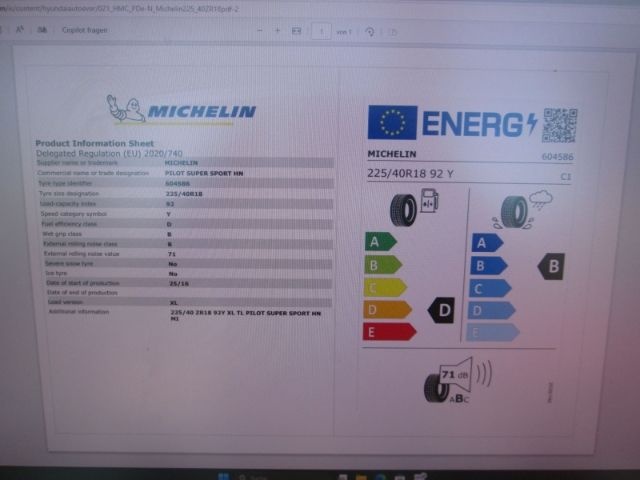Click the fuel efficiency tyre pump icon

(x=414, y=207)
